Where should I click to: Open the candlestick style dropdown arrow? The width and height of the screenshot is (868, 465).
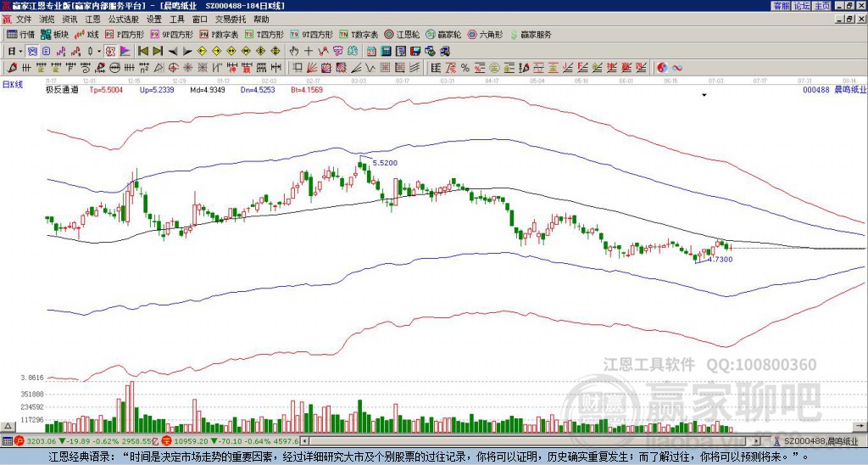point(99,51)
